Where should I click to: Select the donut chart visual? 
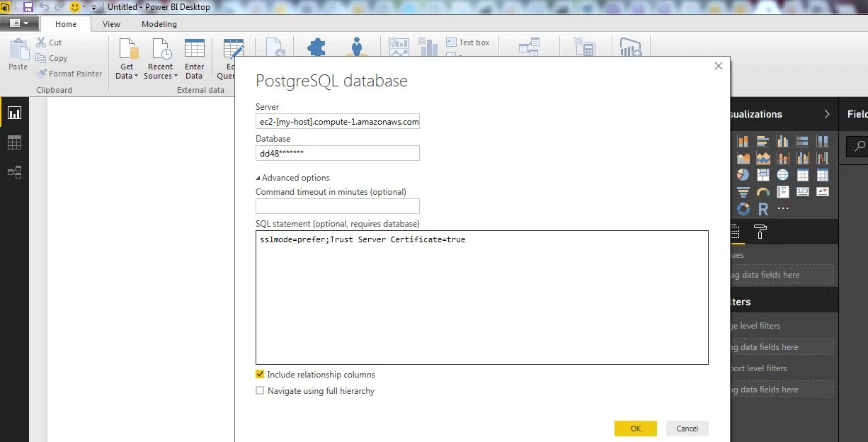[x=743, y=209]
